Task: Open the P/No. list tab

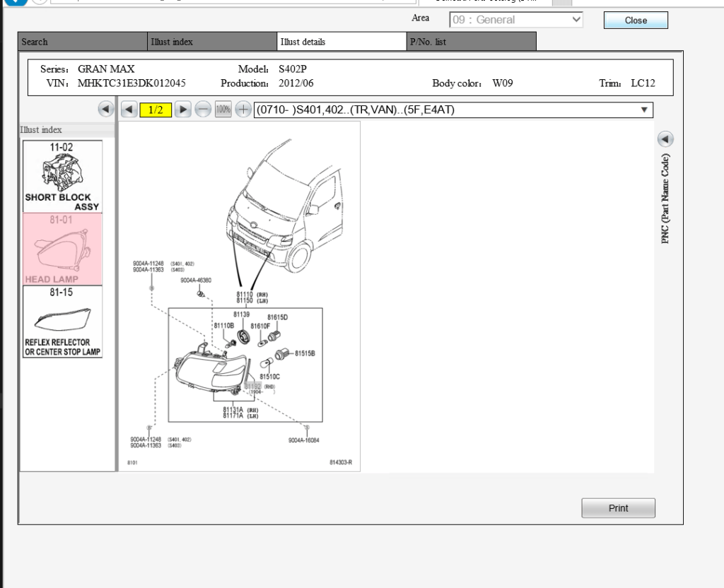Action: coord(472,42)
